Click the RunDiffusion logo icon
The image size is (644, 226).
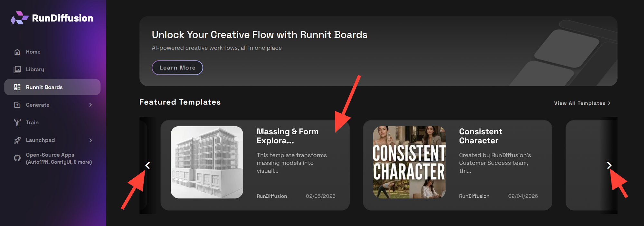coord(19,18)
